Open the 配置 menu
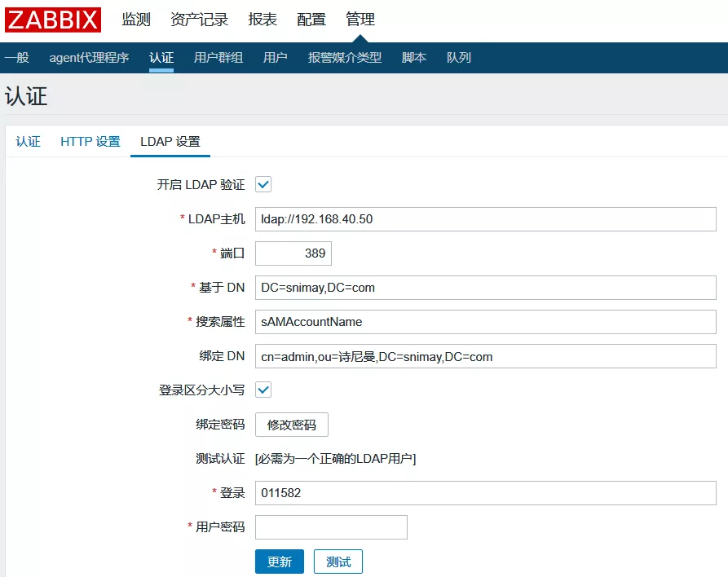728x577 pixels. (311, 20)
